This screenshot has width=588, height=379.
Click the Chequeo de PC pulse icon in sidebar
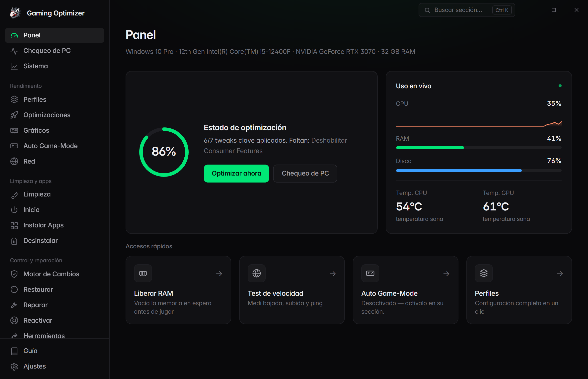[x=14, y=51]
